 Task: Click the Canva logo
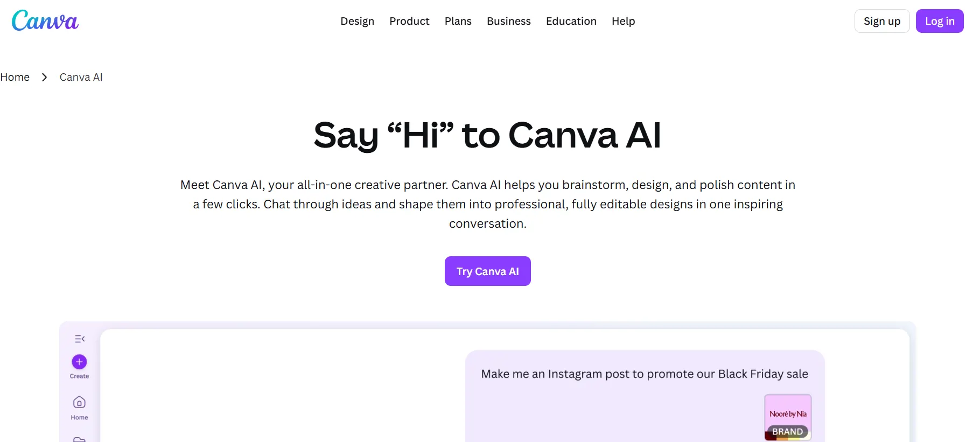click(x=45, y=20)
